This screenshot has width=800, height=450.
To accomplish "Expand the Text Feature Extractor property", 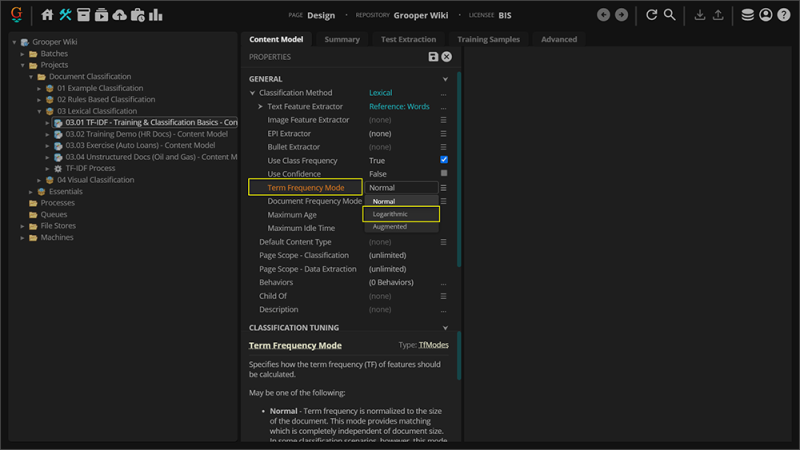I will coord(261,106).
